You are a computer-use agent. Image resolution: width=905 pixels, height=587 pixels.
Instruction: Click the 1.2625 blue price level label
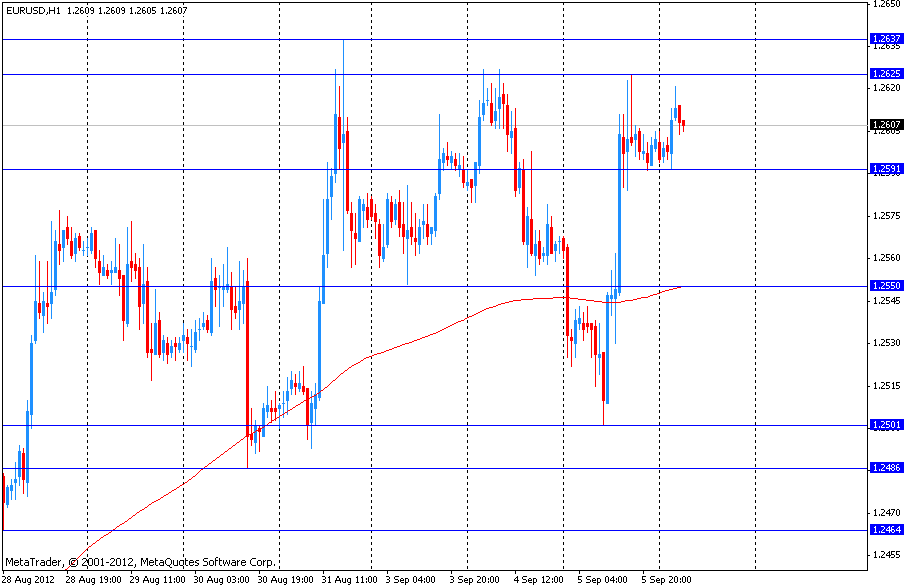point(886,74)
